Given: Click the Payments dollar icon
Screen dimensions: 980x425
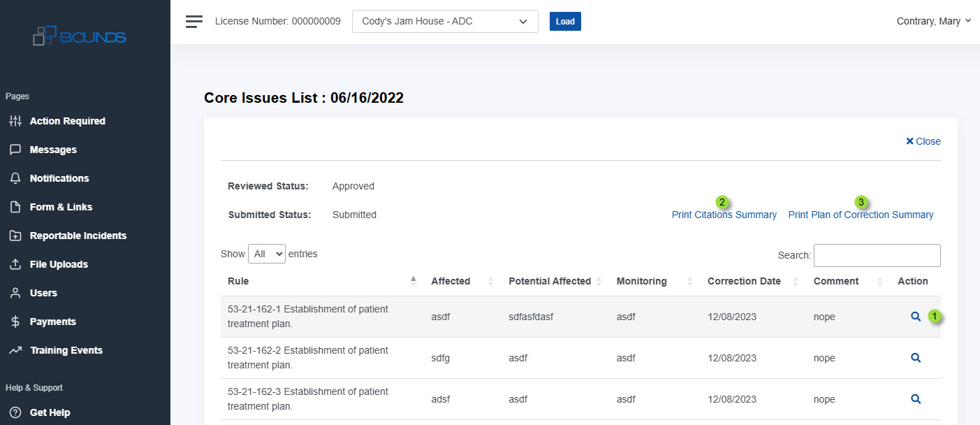Looking at the screenshot, I should coord(15,322).
